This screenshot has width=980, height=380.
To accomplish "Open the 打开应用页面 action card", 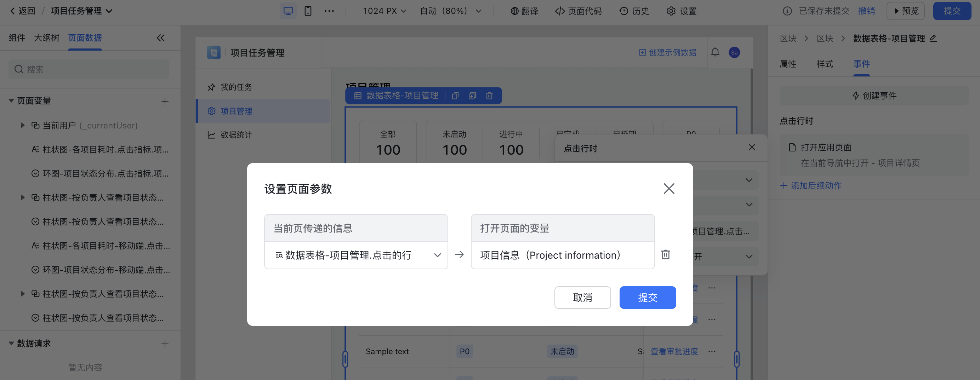I will coord(874,155).
